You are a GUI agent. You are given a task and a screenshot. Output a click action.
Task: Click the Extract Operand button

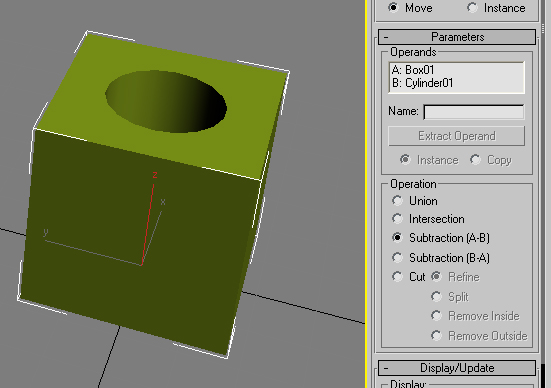(x=456, y=136)
